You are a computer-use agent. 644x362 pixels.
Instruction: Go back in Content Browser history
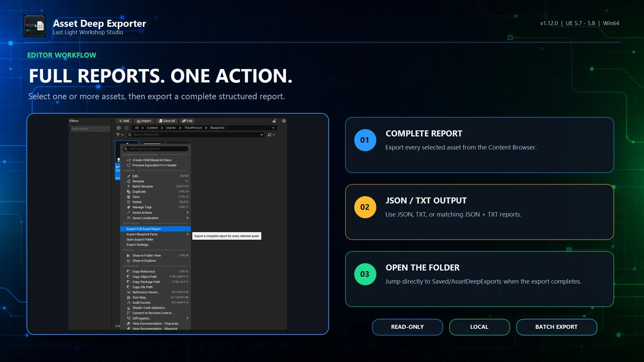tap(119, 128)
